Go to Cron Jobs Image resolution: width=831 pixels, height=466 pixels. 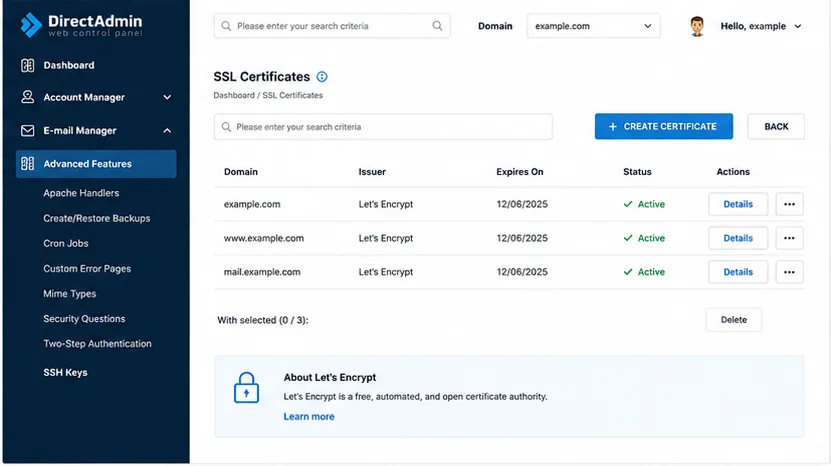pos(66,243)
